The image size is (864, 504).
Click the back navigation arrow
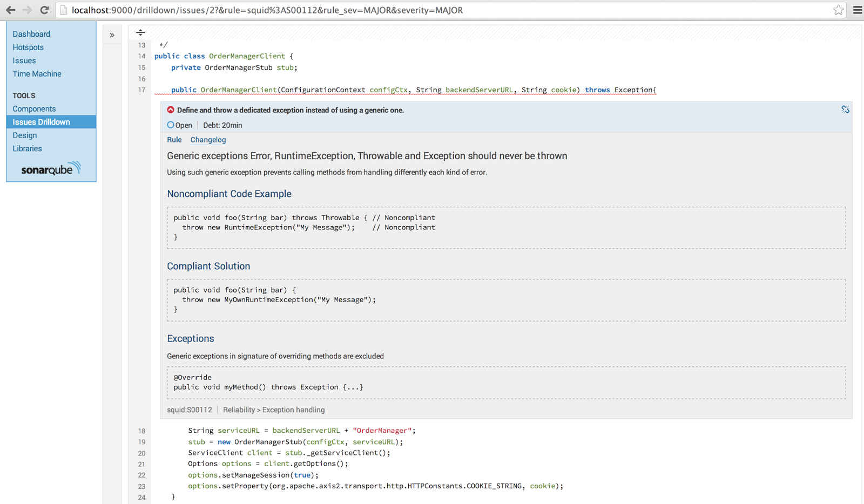[x=10, y=10]
